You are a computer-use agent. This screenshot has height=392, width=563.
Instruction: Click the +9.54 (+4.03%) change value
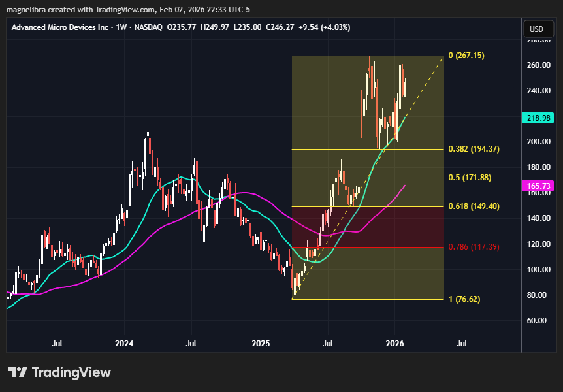324,27
